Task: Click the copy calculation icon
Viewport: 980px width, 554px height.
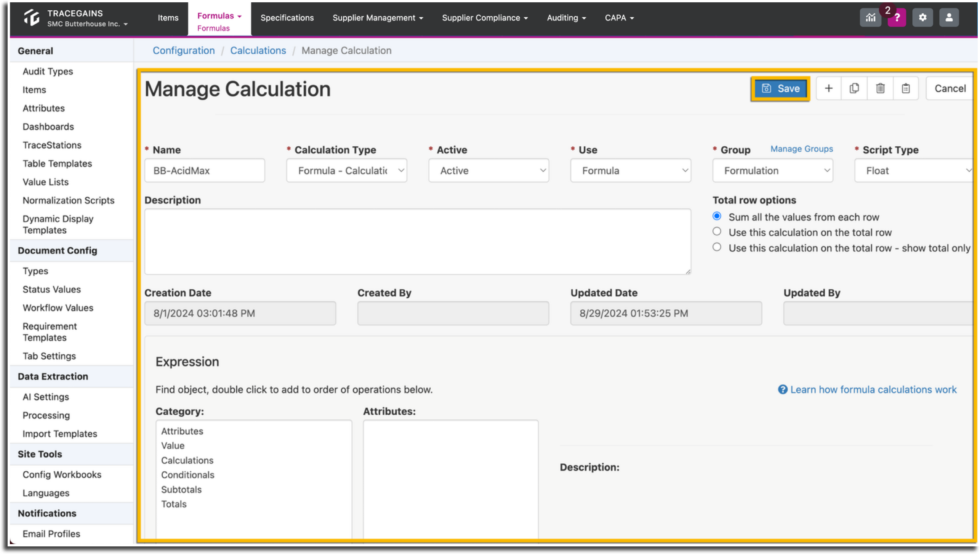Action: click(x=854, y=88)
